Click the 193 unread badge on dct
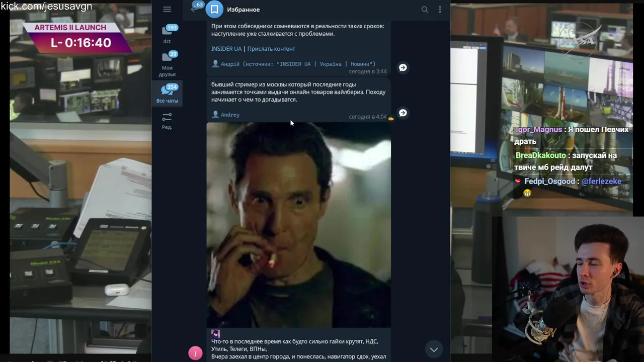Viewport: 644px width, 362px height. tap(172, 28)
